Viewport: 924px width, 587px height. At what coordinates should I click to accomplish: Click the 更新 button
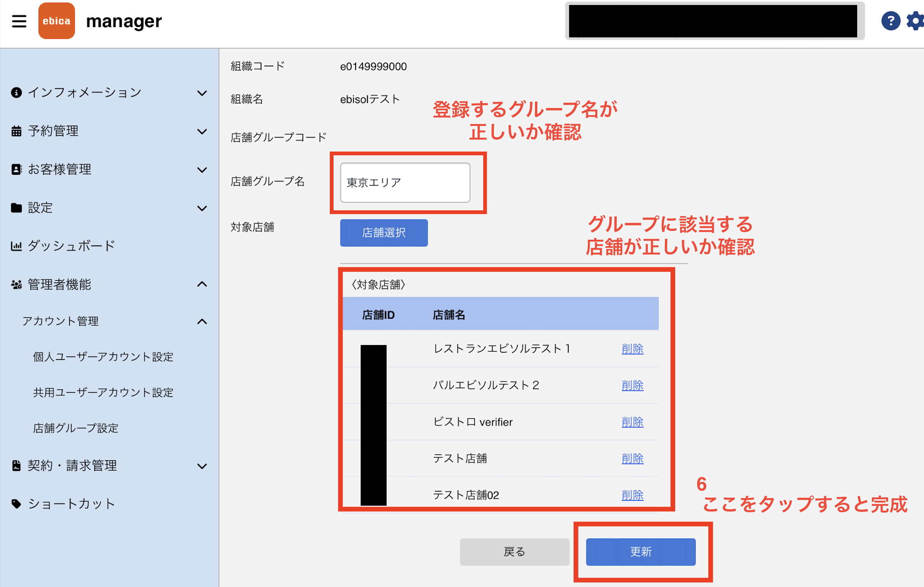[640, 552]
